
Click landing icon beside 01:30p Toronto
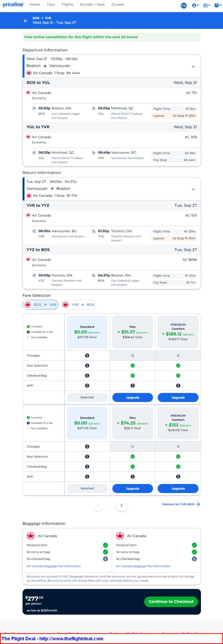(94, 231)
